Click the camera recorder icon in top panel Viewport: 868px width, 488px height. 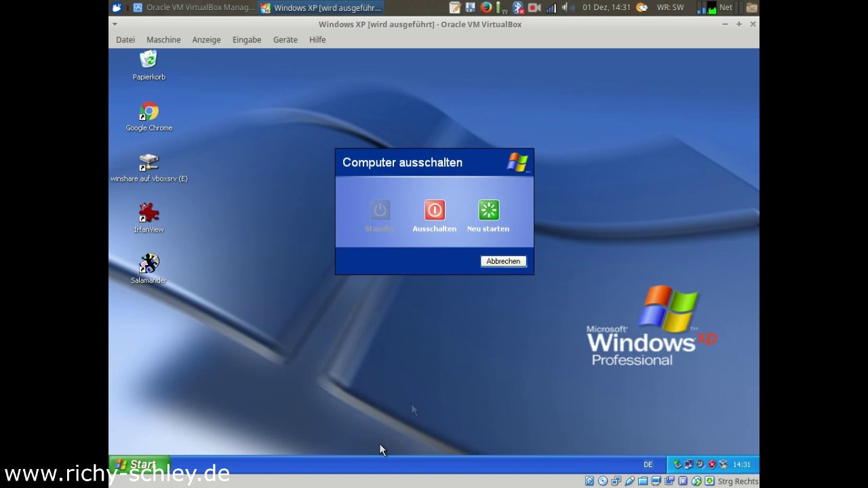pos(534,7)
